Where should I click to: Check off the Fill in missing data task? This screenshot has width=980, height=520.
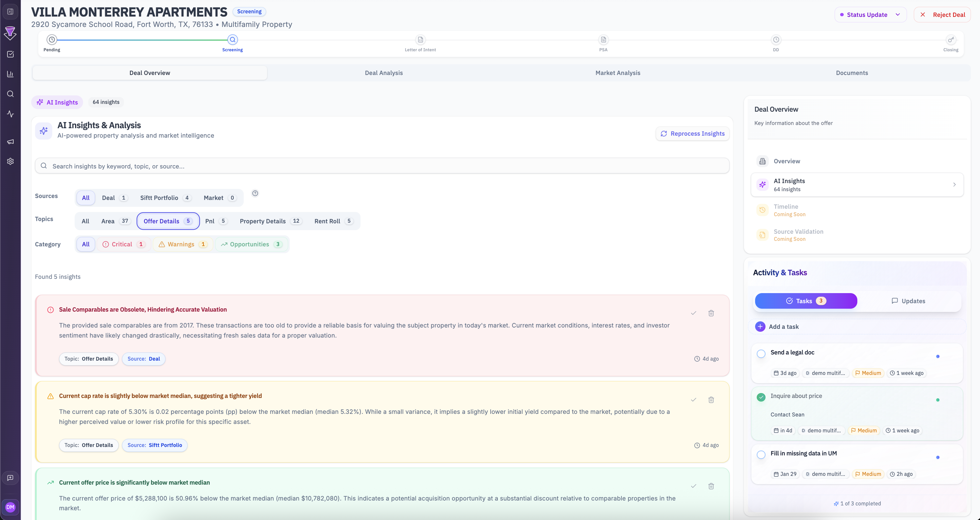(761, 455)
